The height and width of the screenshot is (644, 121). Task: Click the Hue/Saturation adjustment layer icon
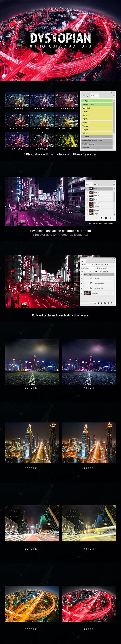91,283
